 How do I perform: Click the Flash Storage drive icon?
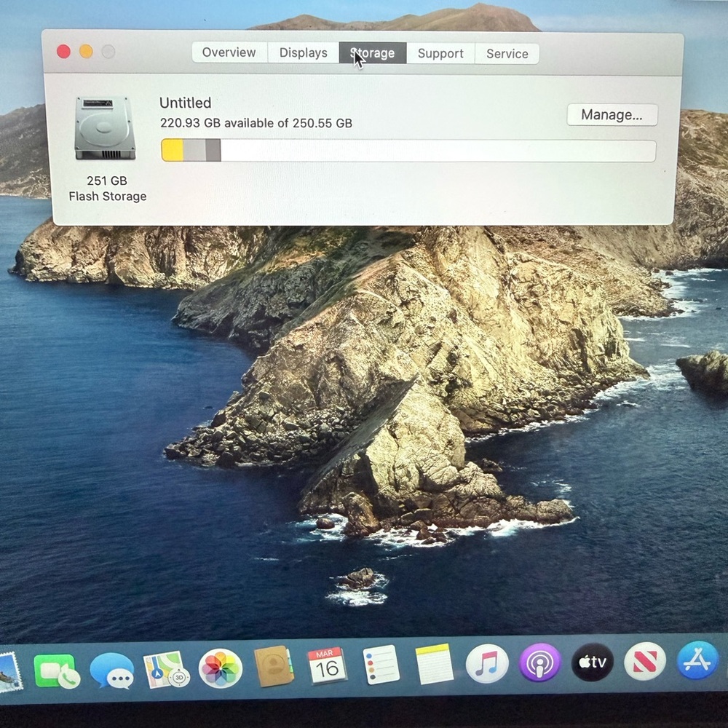click(x=105, y=129)
